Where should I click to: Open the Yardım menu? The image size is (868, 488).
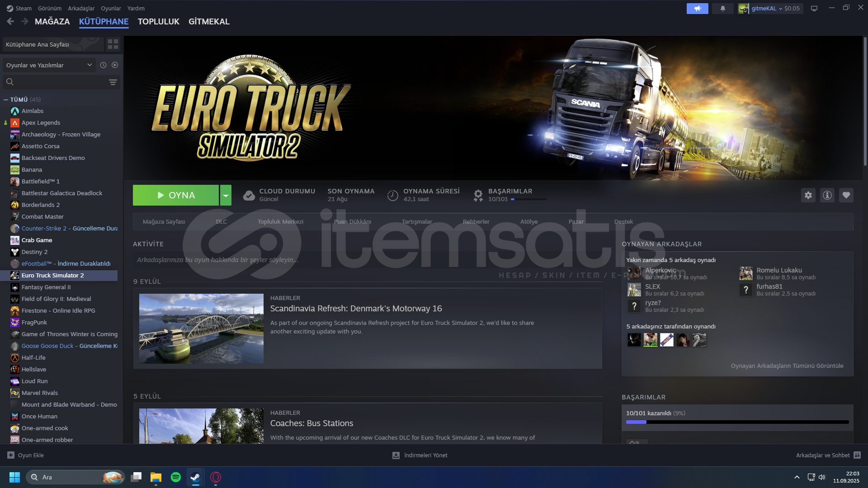point(136,8)
